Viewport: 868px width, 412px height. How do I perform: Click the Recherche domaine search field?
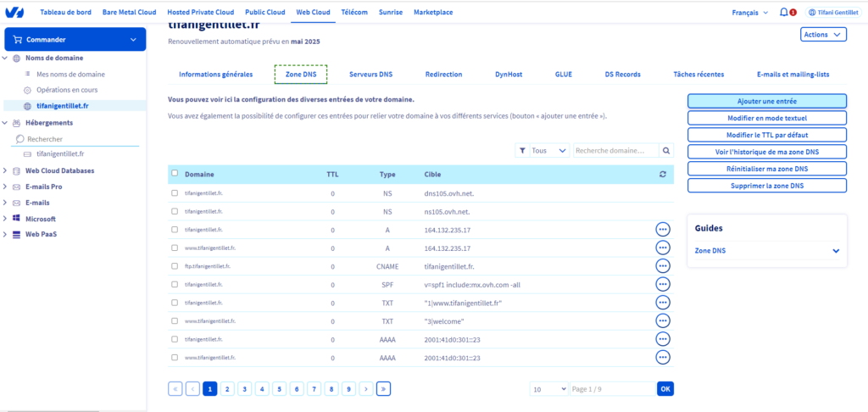coord(615,150)
